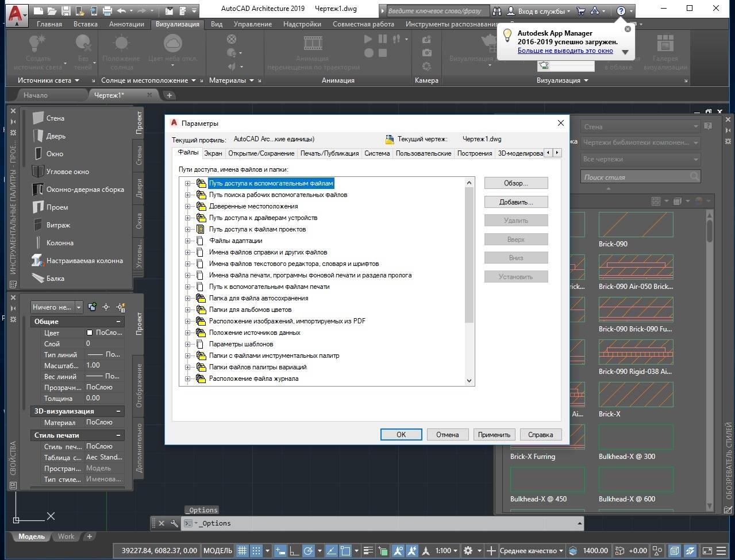The image size is (735, 560).
Task: Switch to the Система tab
Action: point(377,153)
